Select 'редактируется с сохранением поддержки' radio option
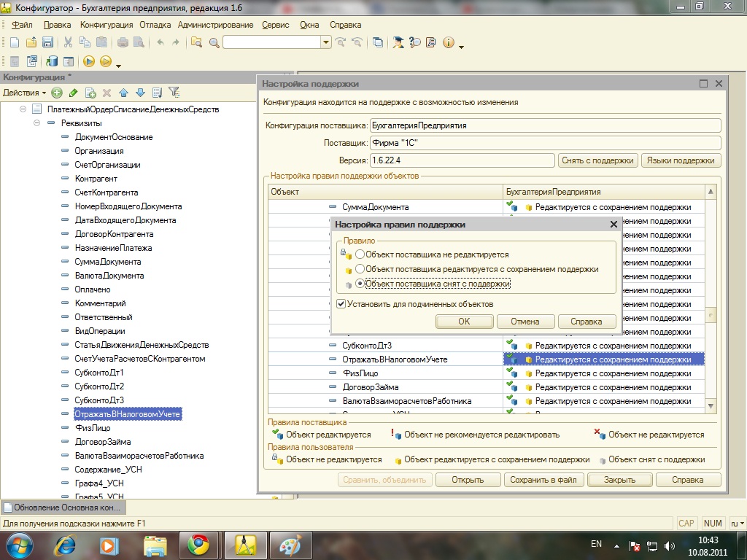Image resolution: width=747 pixels, height=560 pixels. point(360,269)
